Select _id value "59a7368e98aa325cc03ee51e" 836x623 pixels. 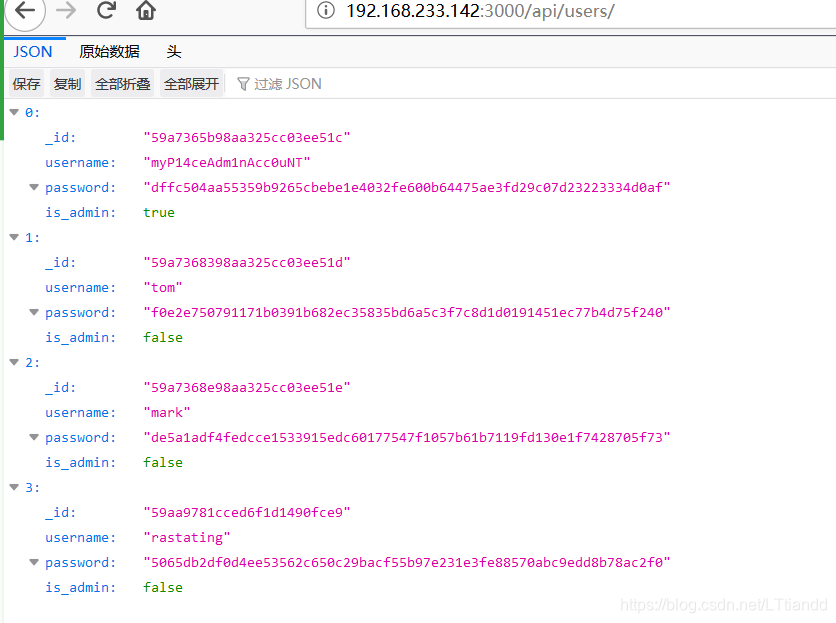pyautogui.click(x=247, y=388)
